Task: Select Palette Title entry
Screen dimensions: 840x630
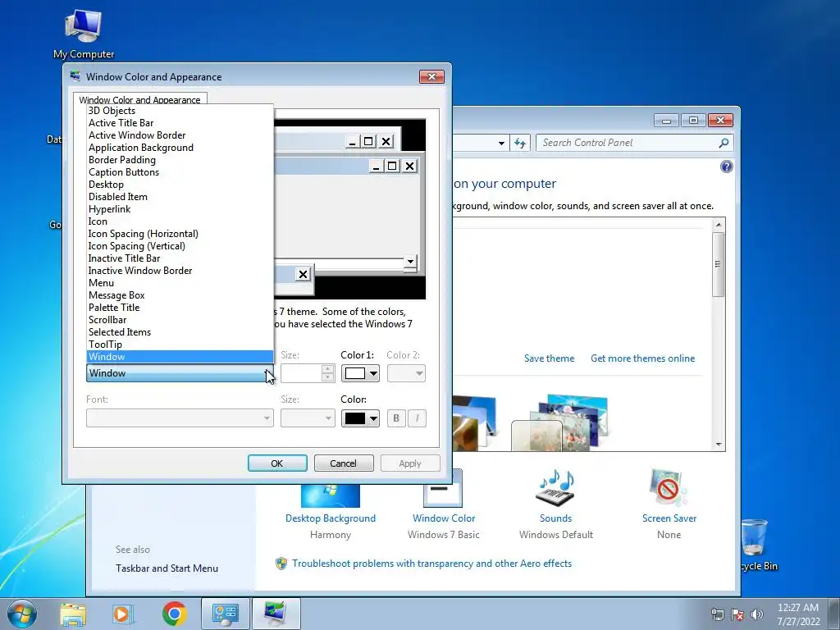Action: coord(180,308)
